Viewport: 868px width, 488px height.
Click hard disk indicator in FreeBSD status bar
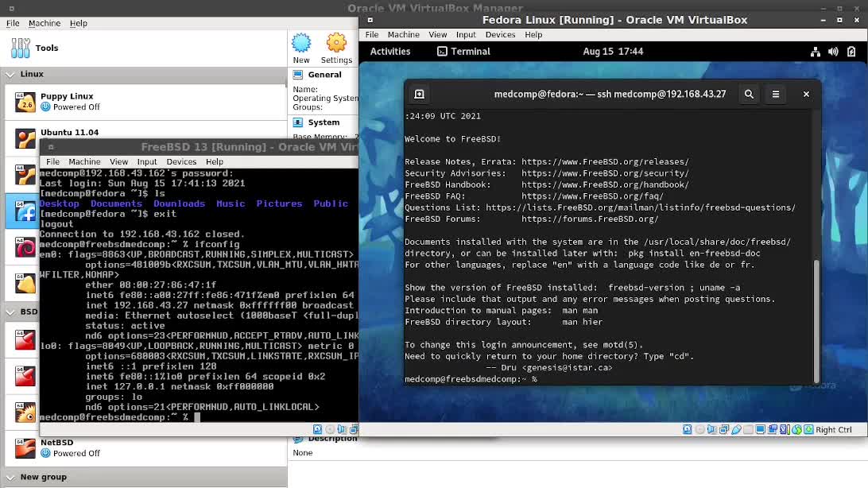317,429
